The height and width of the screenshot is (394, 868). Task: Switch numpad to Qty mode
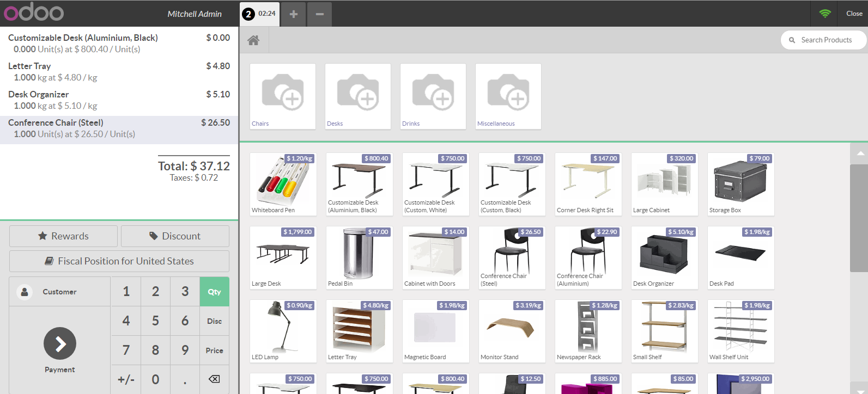215,292
